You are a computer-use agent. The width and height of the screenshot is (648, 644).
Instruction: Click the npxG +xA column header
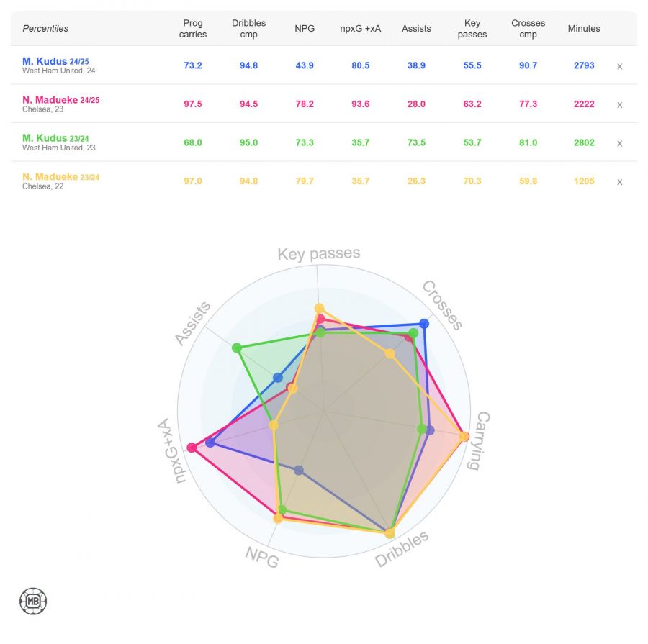coord(361,29)
